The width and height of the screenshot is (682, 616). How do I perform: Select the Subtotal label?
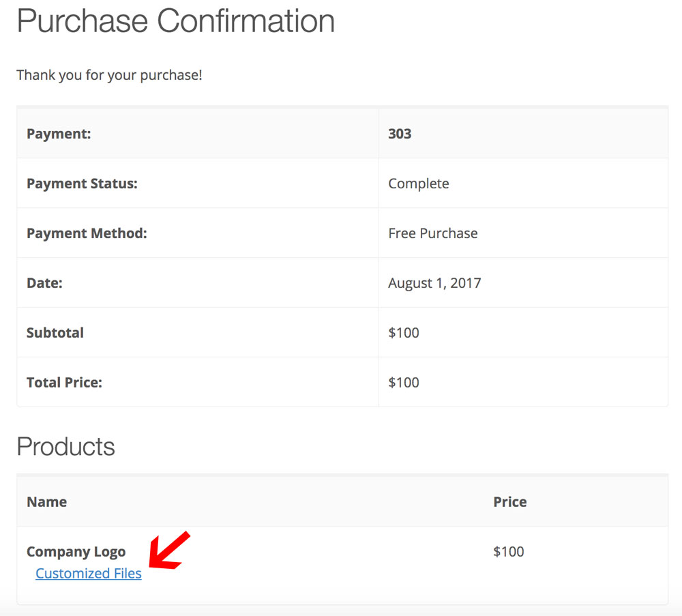55,333
